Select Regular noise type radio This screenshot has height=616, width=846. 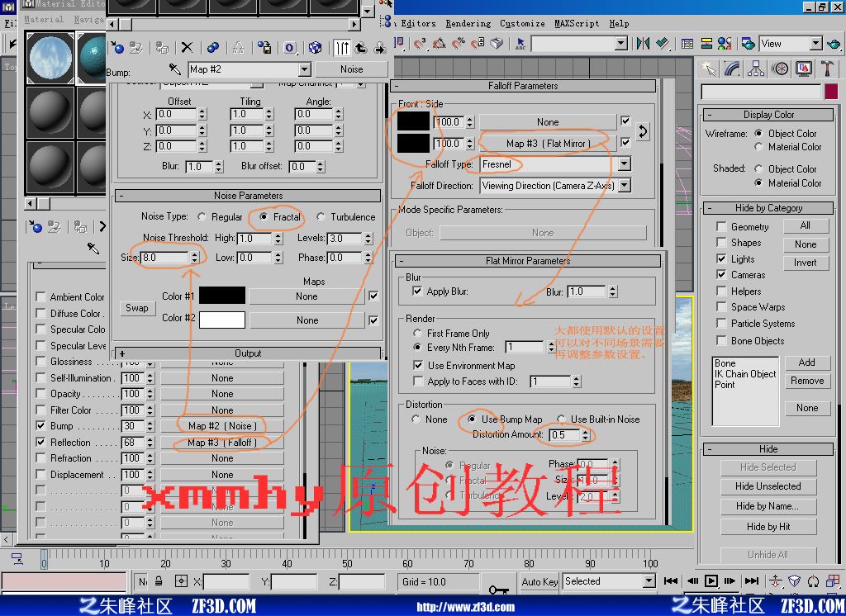202,217
